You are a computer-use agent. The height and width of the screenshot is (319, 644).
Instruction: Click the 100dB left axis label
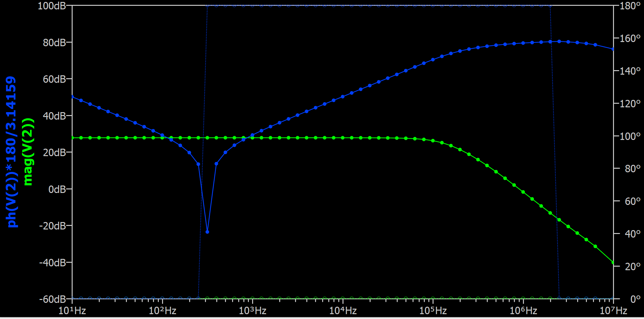point(52,6)
